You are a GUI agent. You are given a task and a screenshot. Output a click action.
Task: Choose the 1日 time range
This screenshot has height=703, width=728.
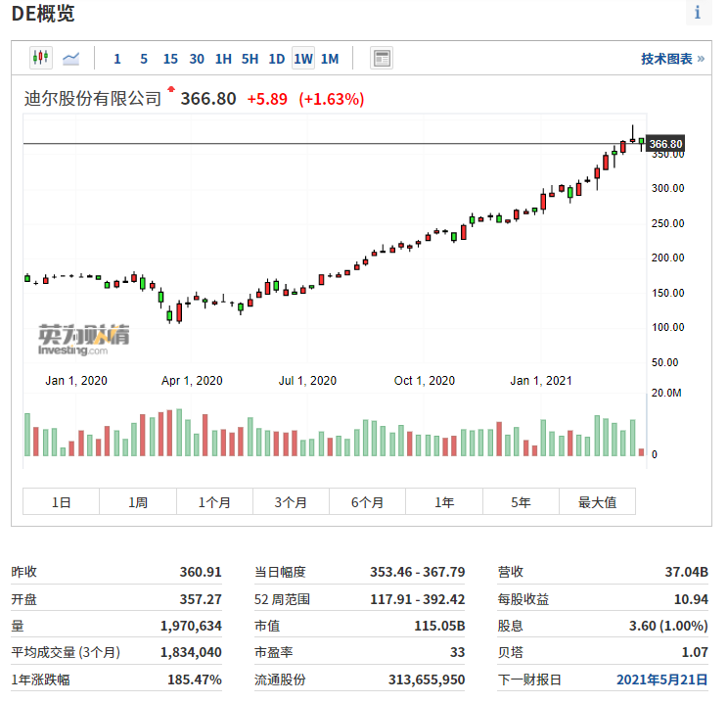click(61, 502)
